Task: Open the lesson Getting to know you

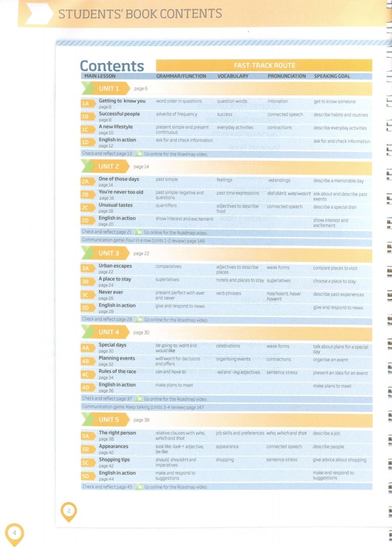Action: (122, 101)
